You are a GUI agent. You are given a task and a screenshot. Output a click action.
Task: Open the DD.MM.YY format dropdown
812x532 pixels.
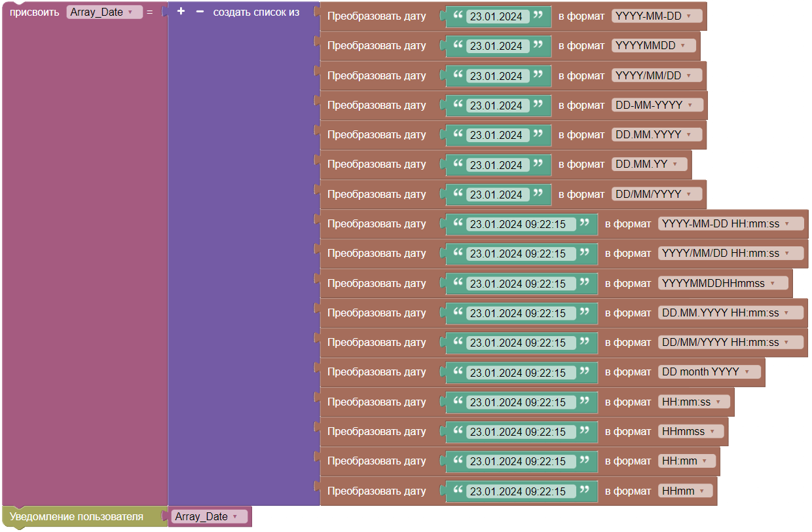tap(650, 164)
